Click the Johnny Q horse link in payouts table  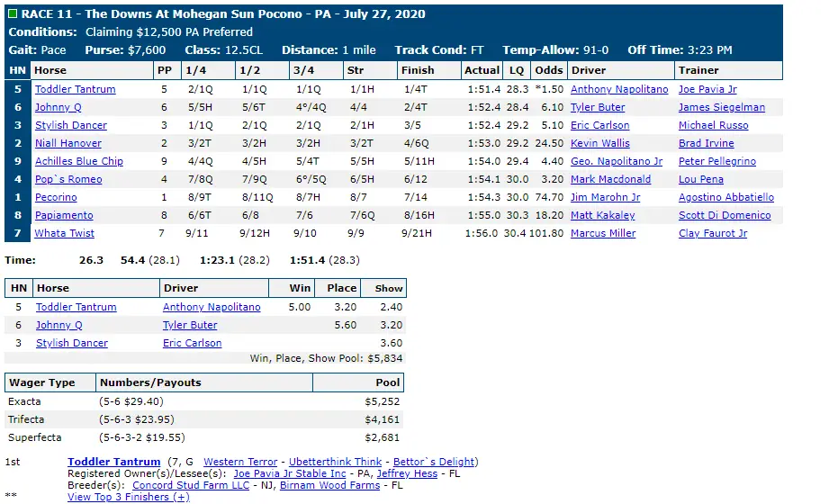click(59, 325)
